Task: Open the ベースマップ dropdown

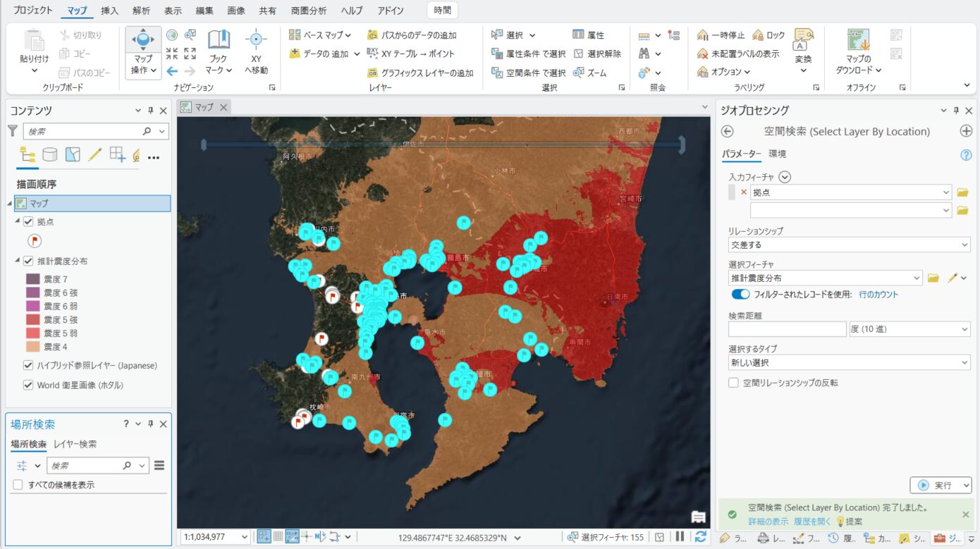Action: coord(320,35)
